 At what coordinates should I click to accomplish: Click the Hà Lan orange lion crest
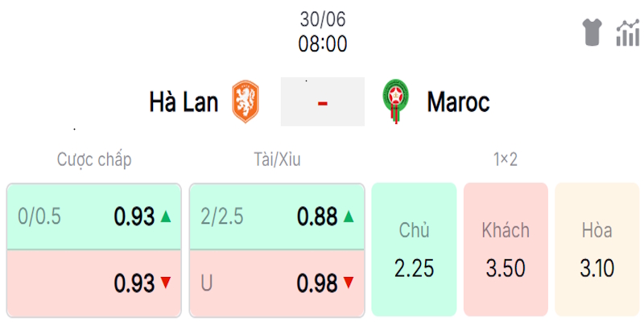246,101
